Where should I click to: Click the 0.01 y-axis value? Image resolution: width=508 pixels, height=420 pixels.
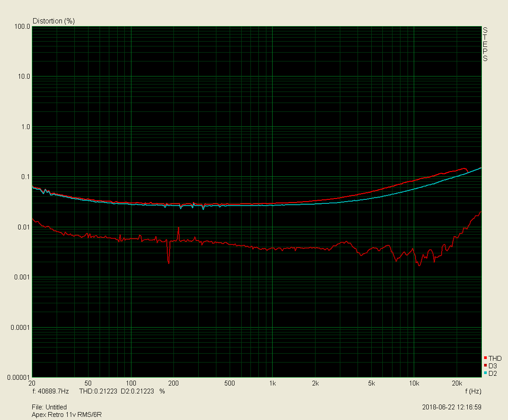pyautogui.click(x=23, y=227)
